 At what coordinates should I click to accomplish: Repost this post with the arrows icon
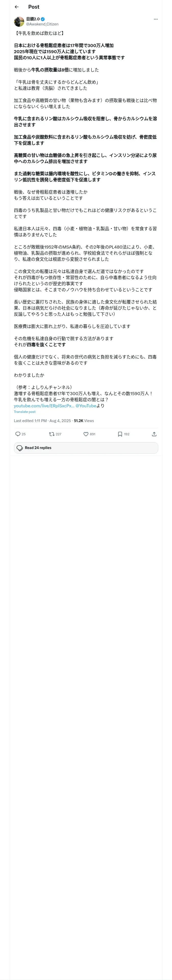pyautogui.click(x=51, y=434)
